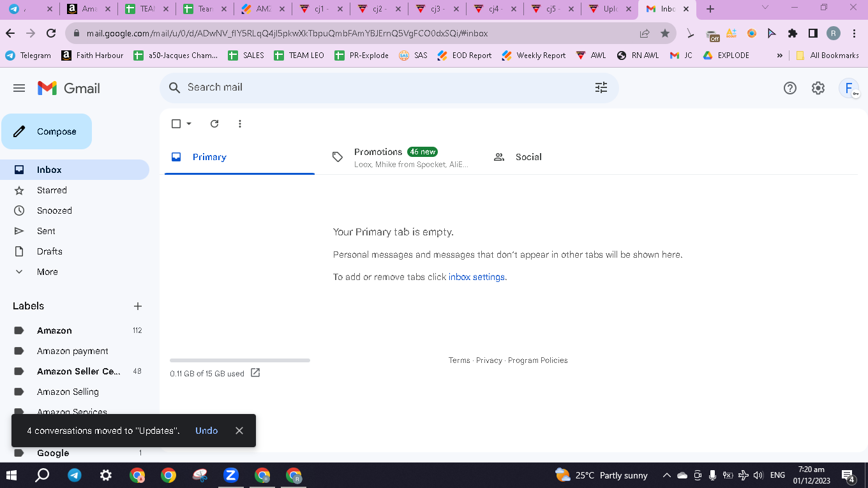Open Telegram from the taskbar
This screenshot has height=488, width=868.
(x=75, y=475)
